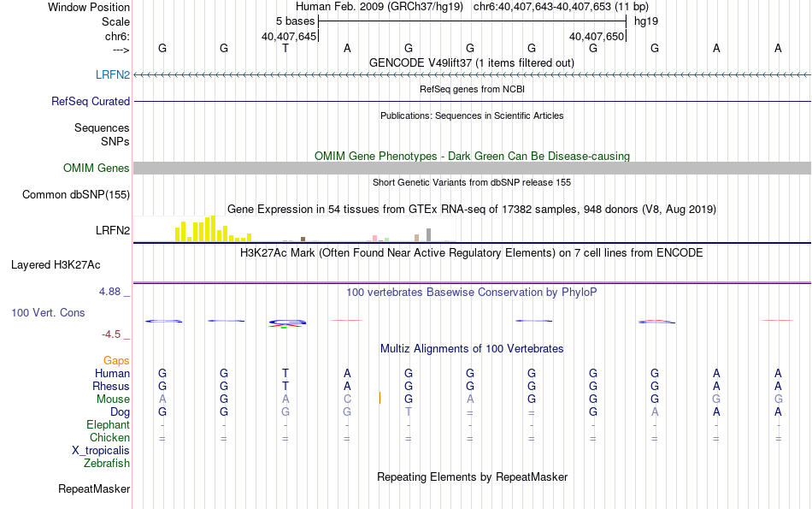Image resolution: width=812 pixels, height=509 pixels.
Task: Click the GENCODE V49lift37 track title
Action: (472, 62)
